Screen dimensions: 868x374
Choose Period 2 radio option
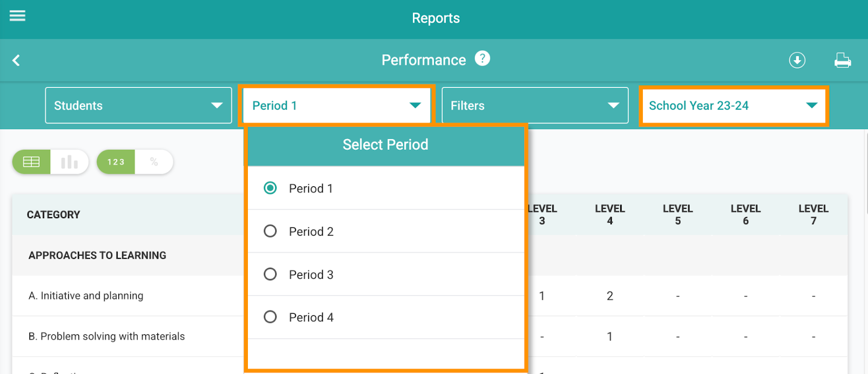coord(270,231)
